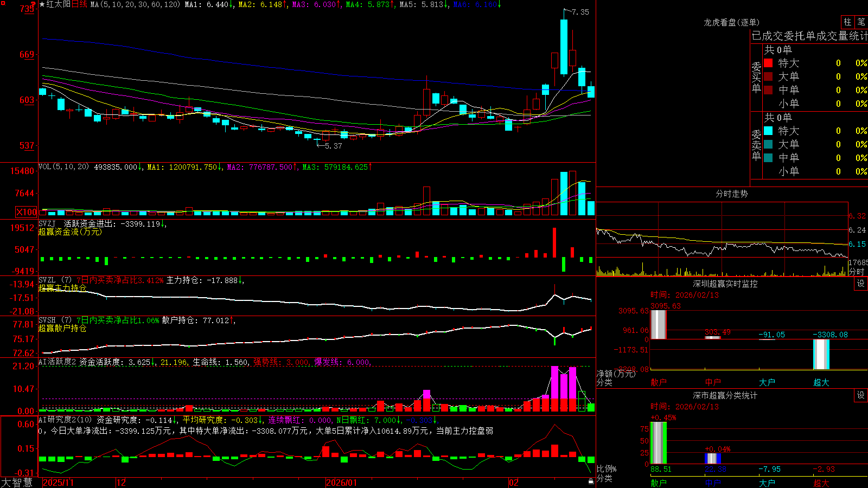Click the dark red 中单 buy-order swatch

pyautogui.click(x=768, y=90)
